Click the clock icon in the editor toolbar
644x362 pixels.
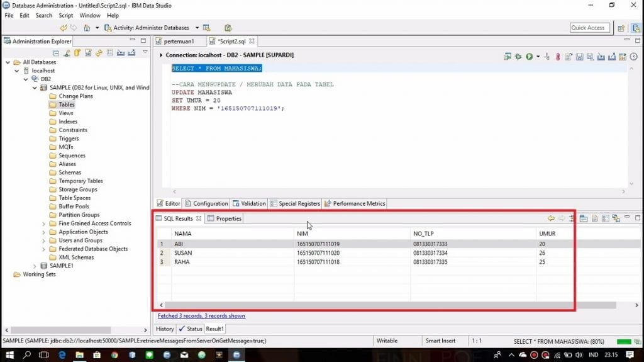568,57
